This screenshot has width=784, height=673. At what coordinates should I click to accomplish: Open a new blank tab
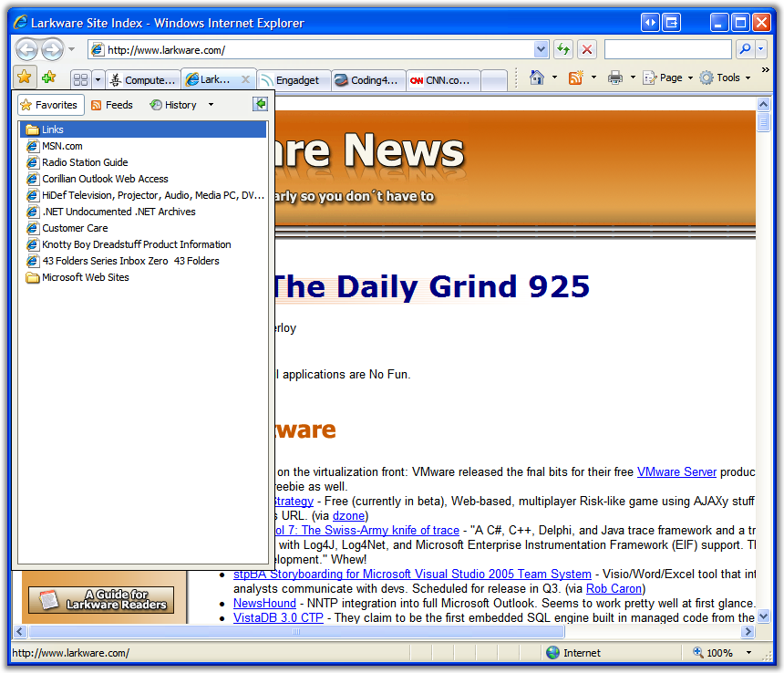click(x=494, y=80)
